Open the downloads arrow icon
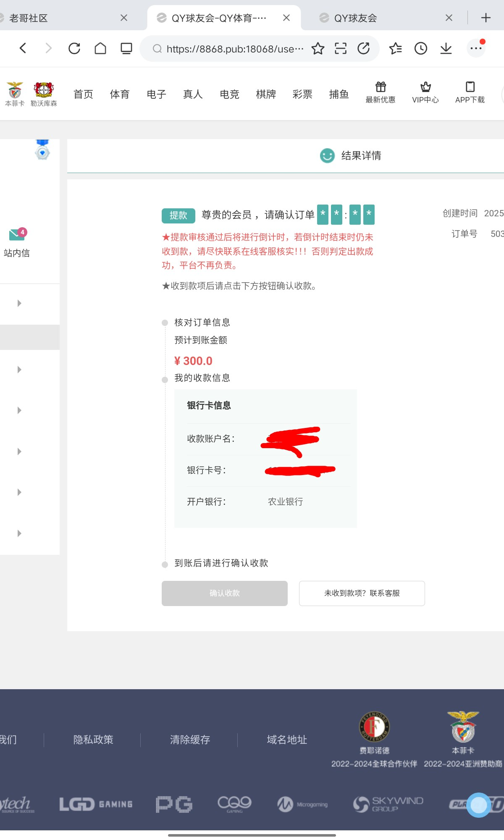The height and width of the screenshot is (840, 504). coord(446,49)
